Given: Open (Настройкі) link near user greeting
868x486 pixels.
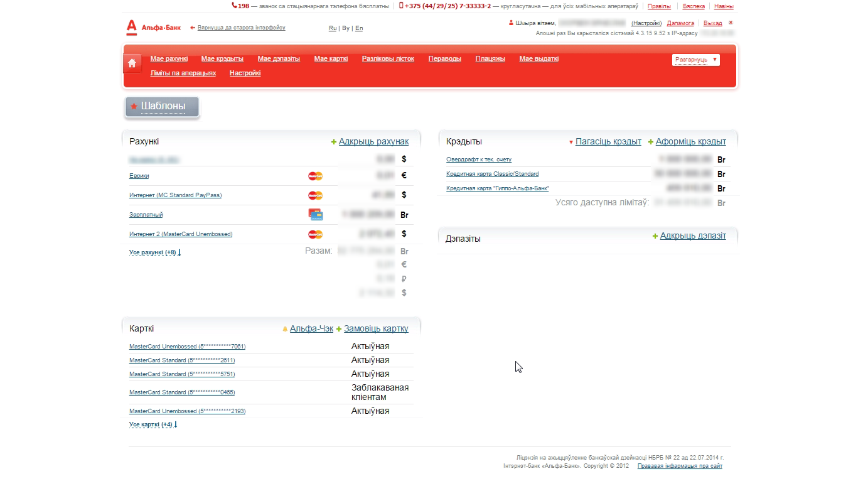Looking at the screenshot, I should click(646, 23).
